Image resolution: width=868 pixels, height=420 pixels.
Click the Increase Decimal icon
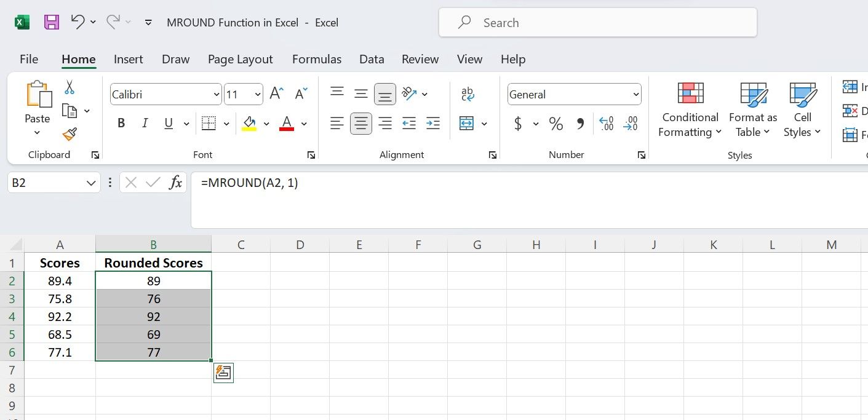606,123
